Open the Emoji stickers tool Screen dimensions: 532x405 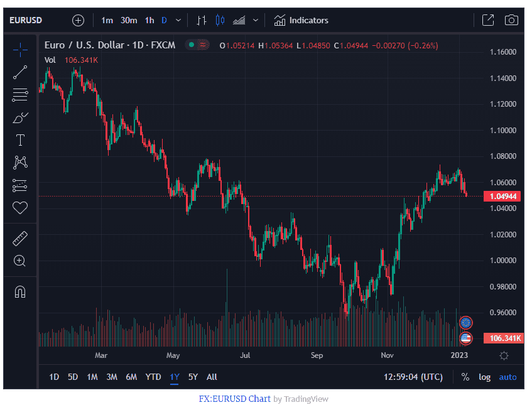click(x=20, y=207)
